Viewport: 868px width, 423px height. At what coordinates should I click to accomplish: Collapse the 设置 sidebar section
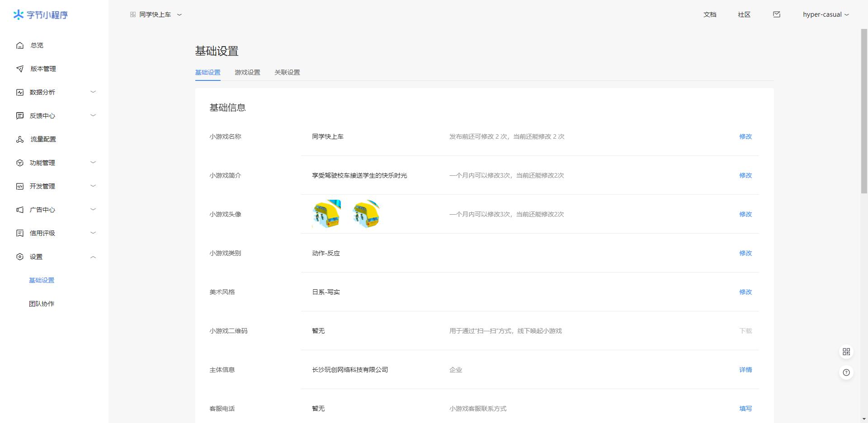pyautogui.click(x=93, y=257)
